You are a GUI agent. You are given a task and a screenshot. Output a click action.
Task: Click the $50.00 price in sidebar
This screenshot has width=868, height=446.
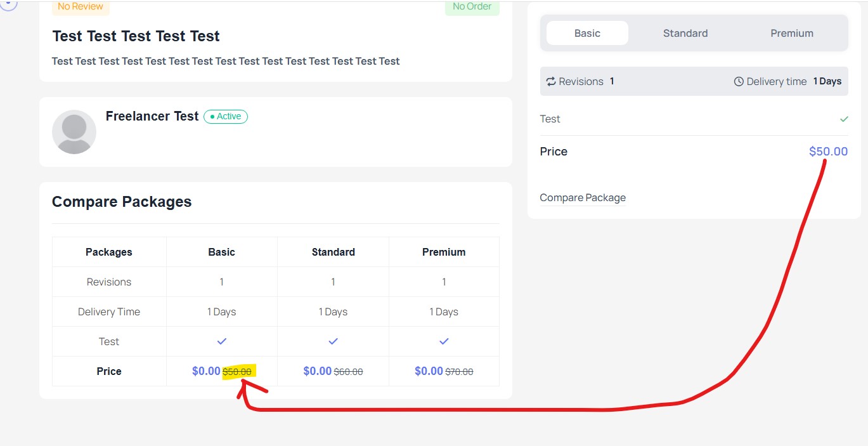tap(828, 152)
